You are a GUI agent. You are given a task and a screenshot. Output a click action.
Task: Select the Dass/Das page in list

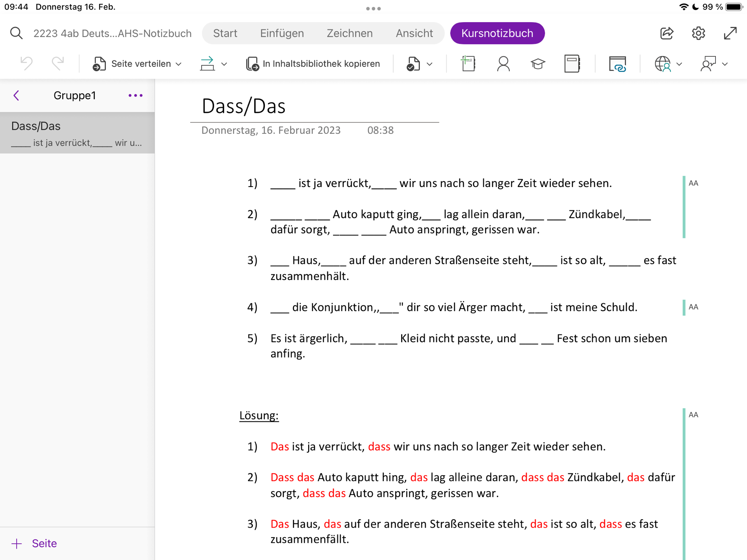77,133
